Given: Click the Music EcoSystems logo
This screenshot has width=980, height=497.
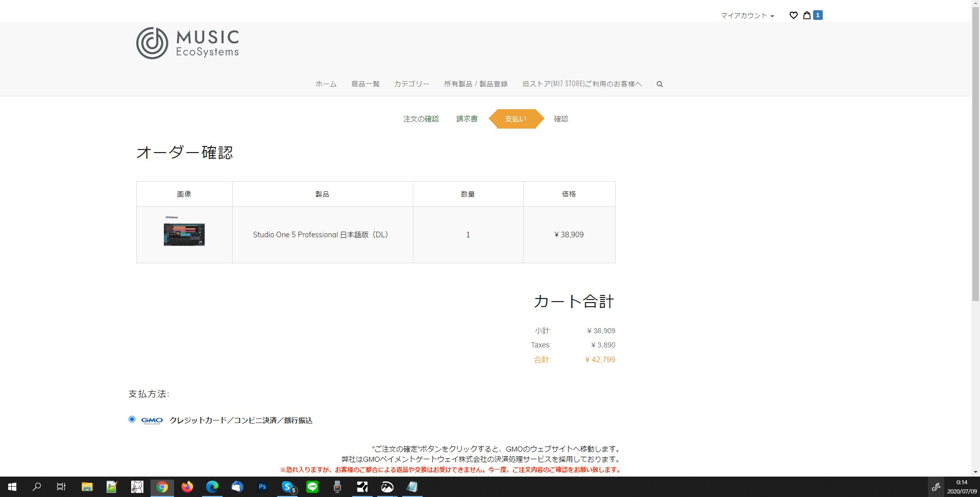Looking at the screenshot, I should [x=187, y=43].
